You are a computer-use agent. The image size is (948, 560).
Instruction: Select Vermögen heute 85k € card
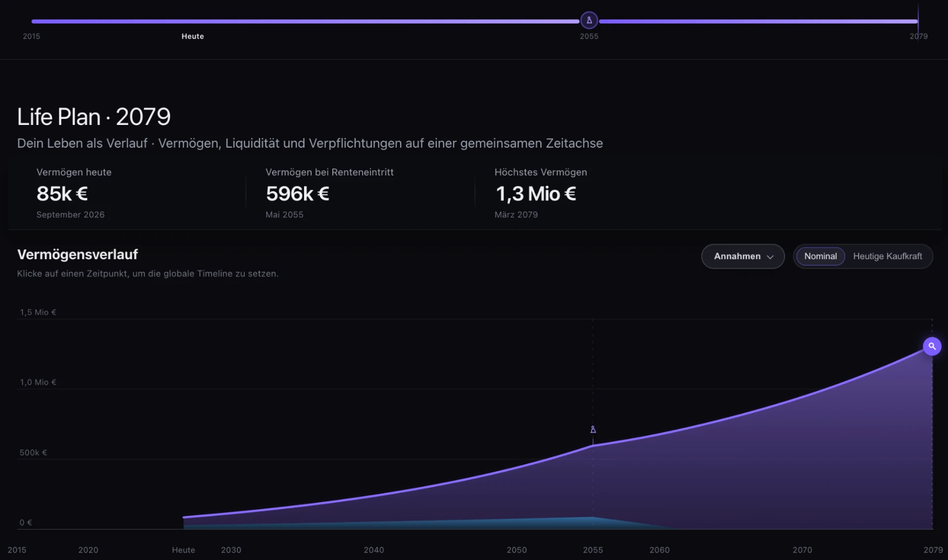click(127, 194)
